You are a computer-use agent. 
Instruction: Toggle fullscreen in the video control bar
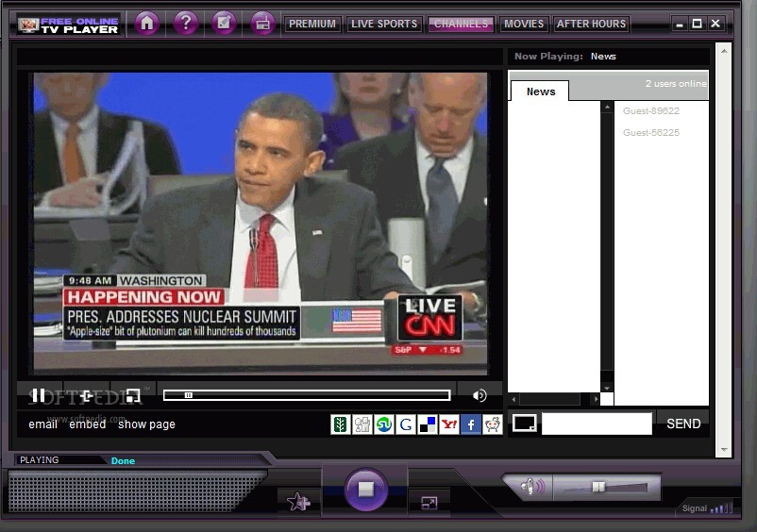[x=132, y=395]
